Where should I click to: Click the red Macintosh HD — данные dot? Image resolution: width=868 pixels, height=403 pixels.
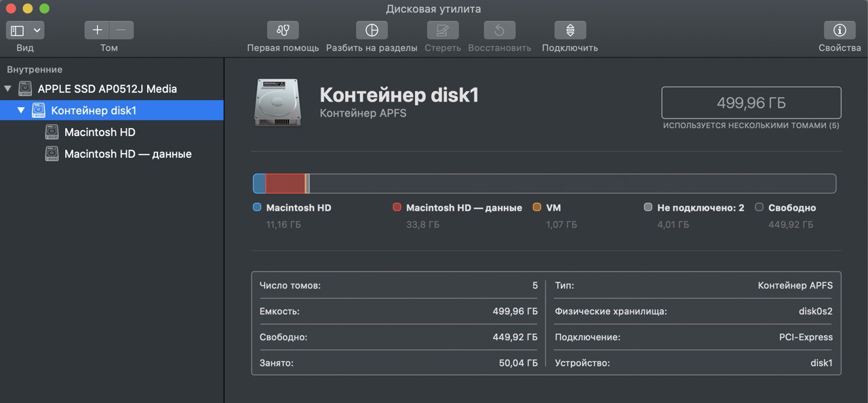[397, 207]
